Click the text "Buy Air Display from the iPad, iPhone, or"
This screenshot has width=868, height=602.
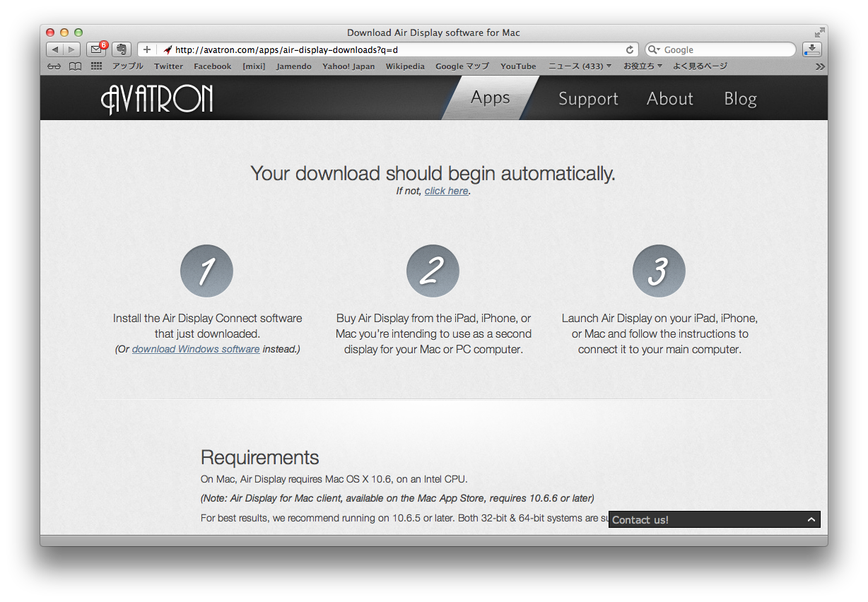(x=434, y=319)
